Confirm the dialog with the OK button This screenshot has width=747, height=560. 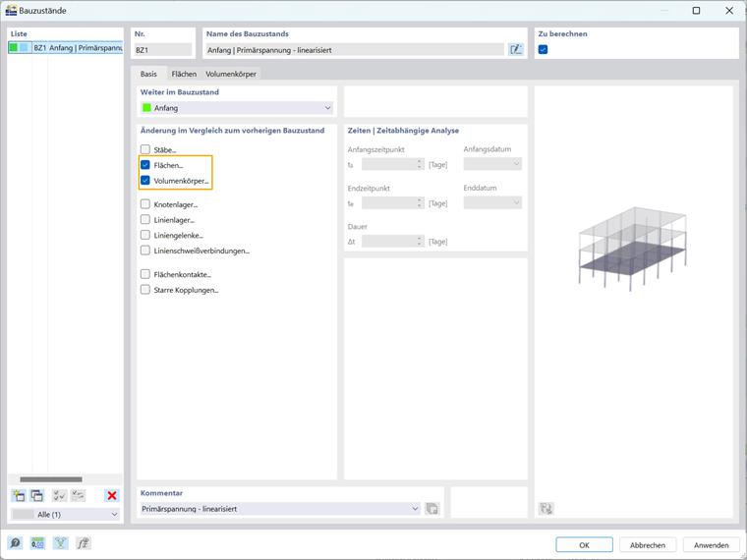(584, 544)
